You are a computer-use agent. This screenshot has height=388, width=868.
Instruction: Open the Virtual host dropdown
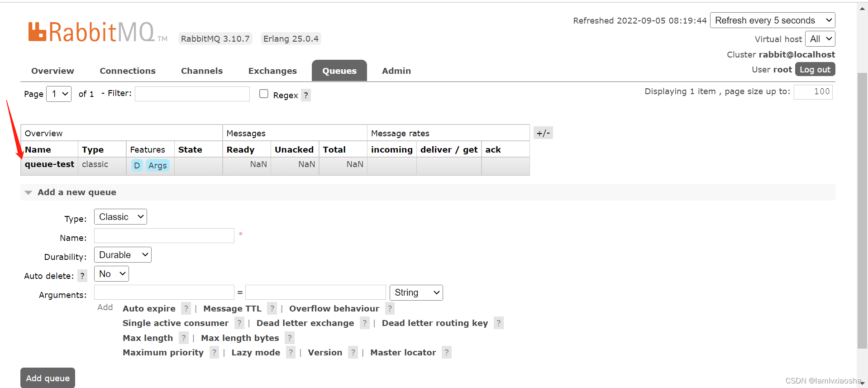pos(820,39)
